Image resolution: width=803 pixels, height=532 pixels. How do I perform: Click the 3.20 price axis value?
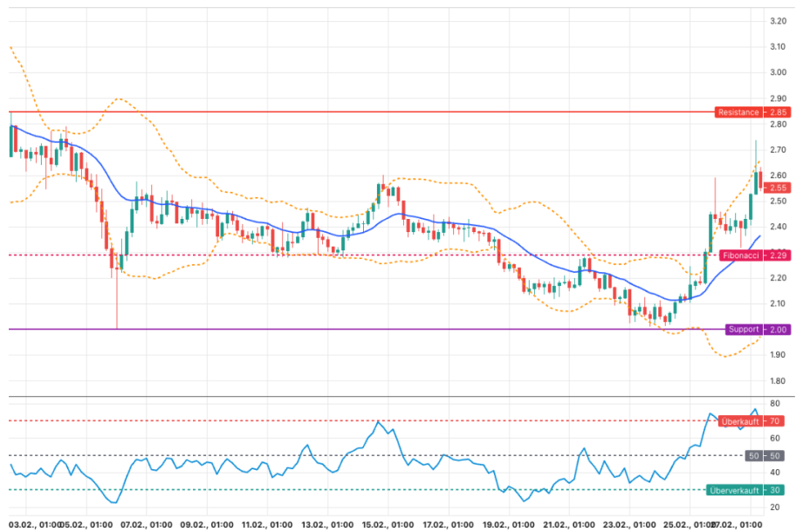778,21
